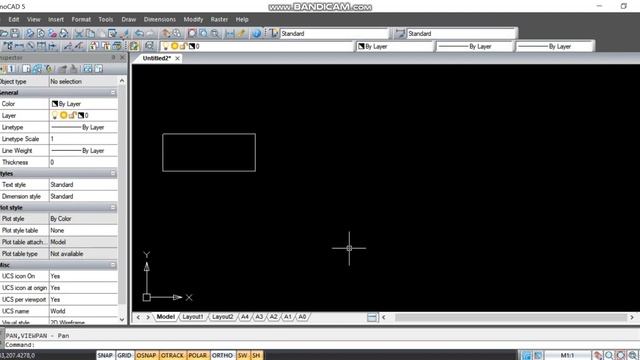
Task: Collapse the General section in Inspector
Action: [x=113, y=93]
